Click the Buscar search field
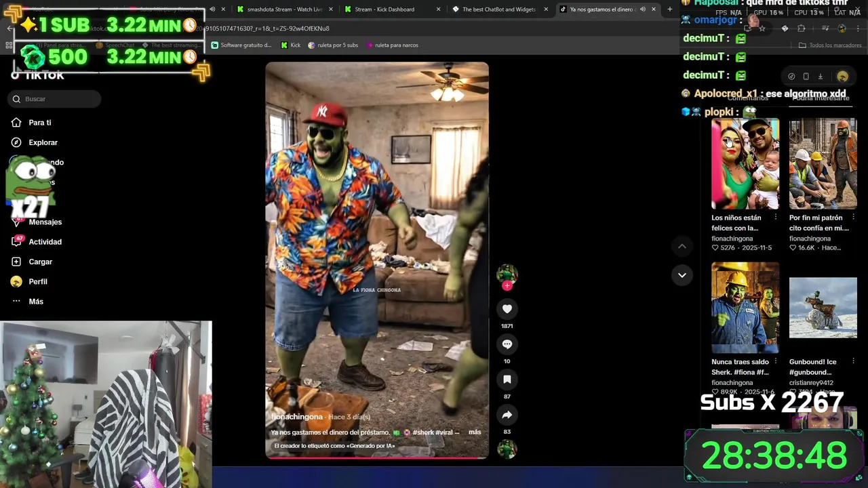 point(54,99)
